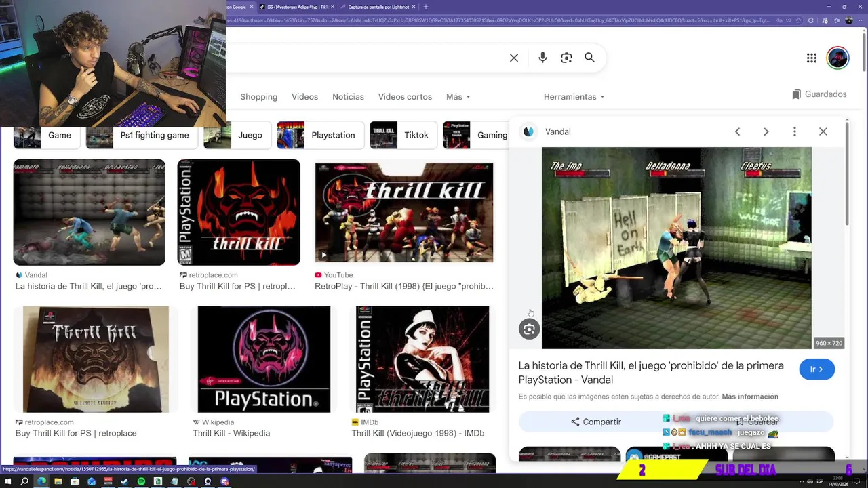Click the Ir visit button
This screenshot has height=488, width=868.
pos(817,369)
